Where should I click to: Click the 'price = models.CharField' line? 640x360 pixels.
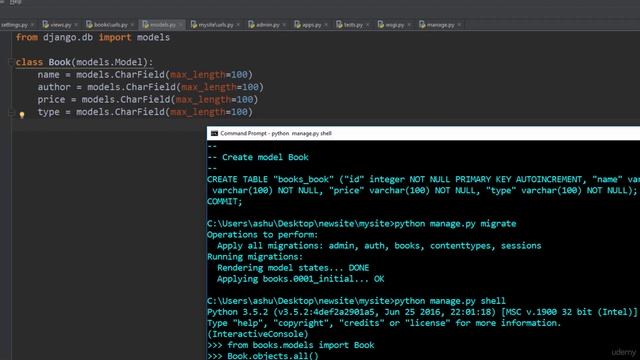coord(148,100)
